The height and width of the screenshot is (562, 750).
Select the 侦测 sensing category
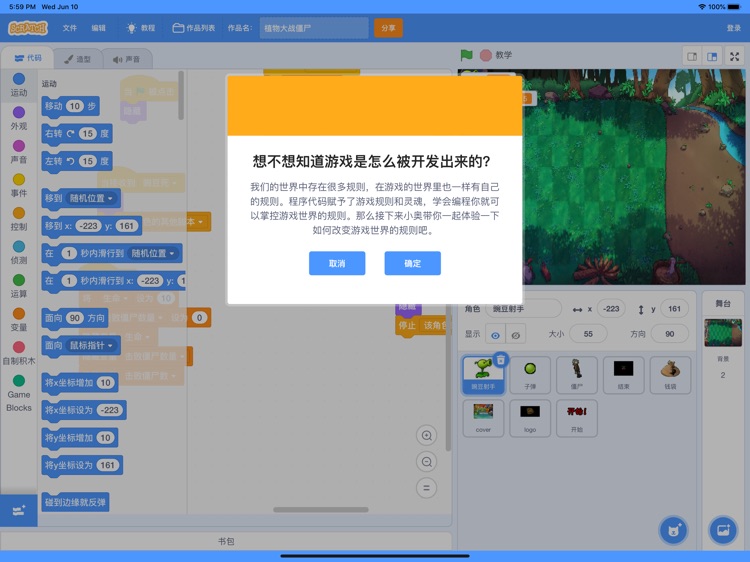click(x=19, y=252)
